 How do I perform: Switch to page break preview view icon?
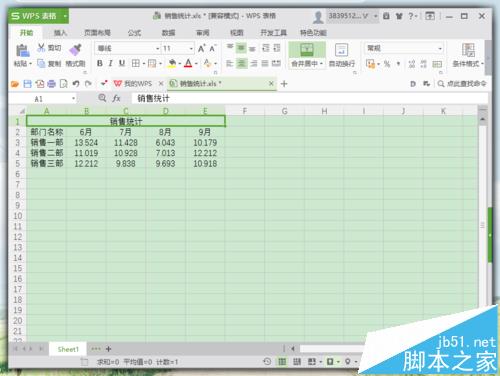297,362
